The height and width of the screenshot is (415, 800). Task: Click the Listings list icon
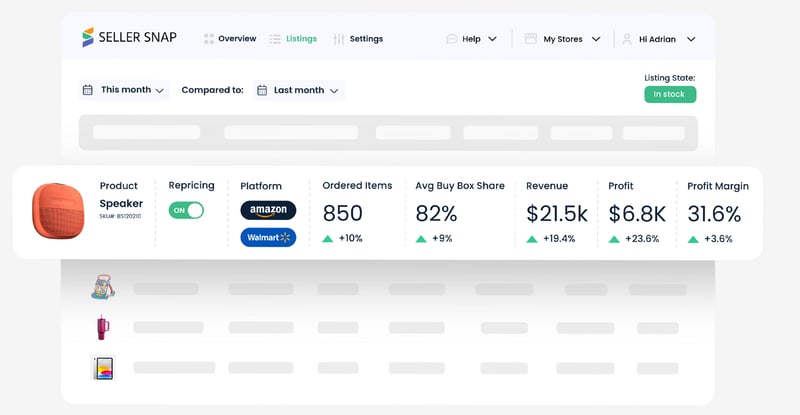[x=275, y=39]
